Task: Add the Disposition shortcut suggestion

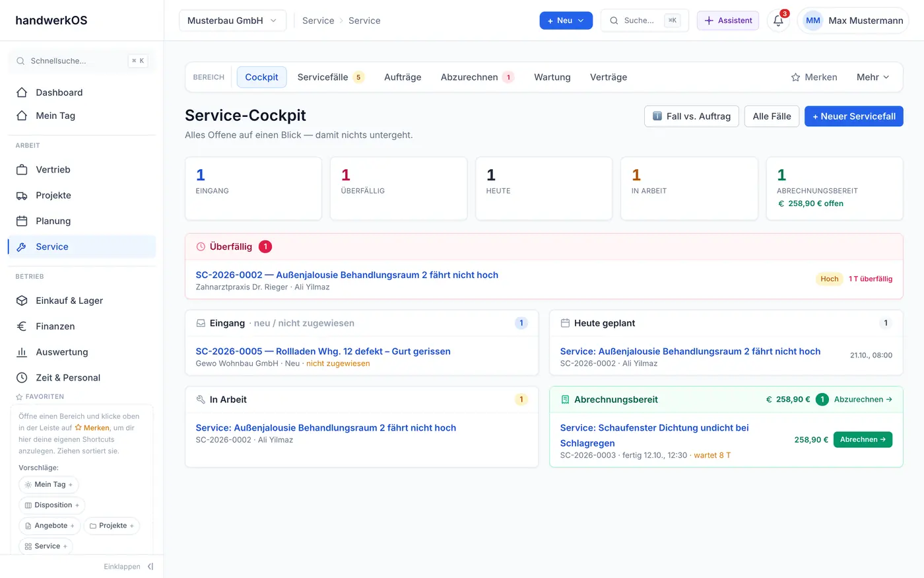Action: (x=51, y=505)
